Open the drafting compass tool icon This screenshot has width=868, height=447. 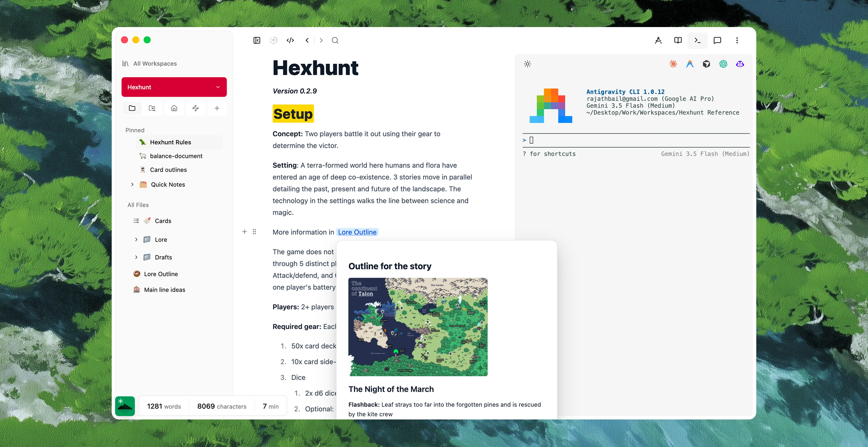coord(658,40)
